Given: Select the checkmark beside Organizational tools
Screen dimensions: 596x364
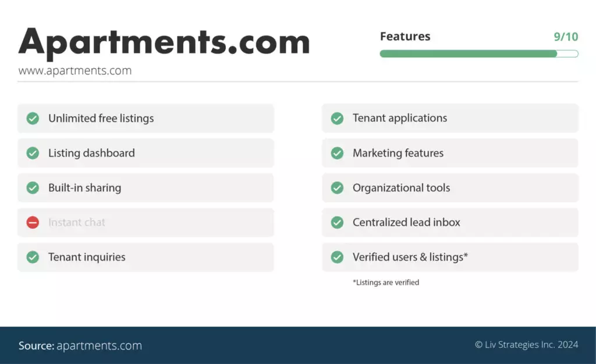Looking at the screenshot, I should click(x=337, y=188).
